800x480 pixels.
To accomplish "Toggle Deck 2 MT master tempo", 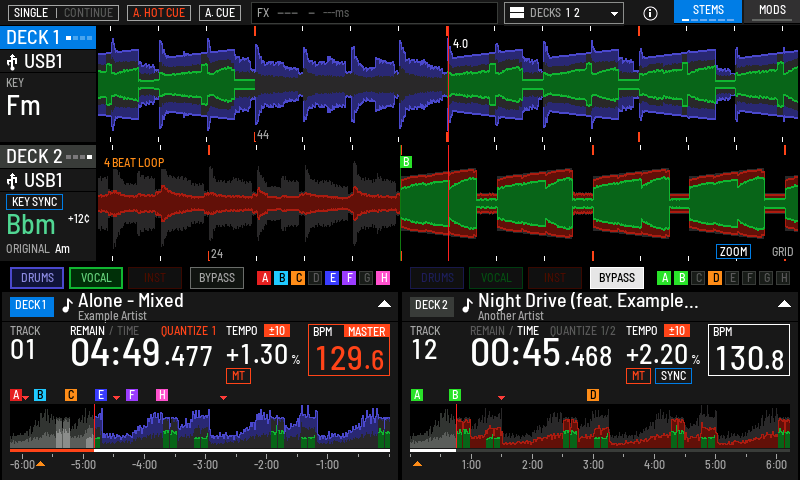I will coord(638,376).
